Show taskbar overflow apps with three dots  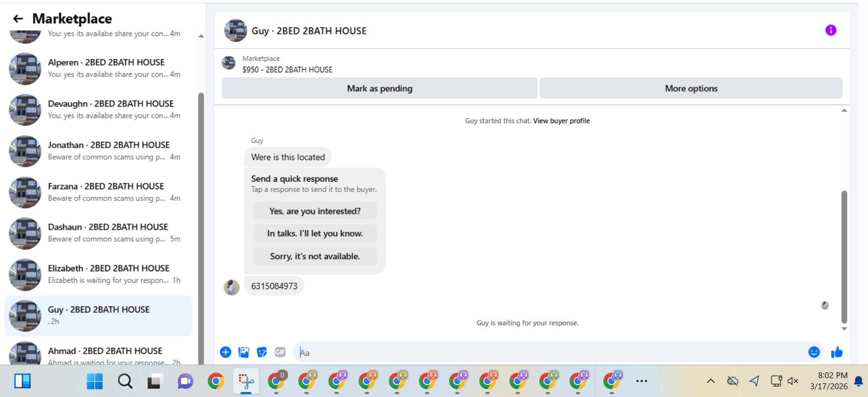coord(642,381)
